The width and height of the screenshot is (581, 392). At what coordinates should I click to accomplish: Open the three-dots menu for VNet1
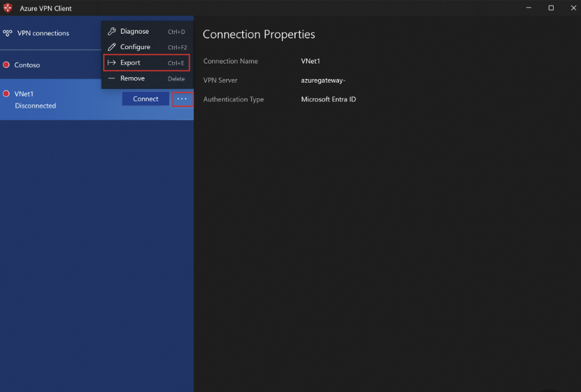pyautogui.click(x=182, y=99)
